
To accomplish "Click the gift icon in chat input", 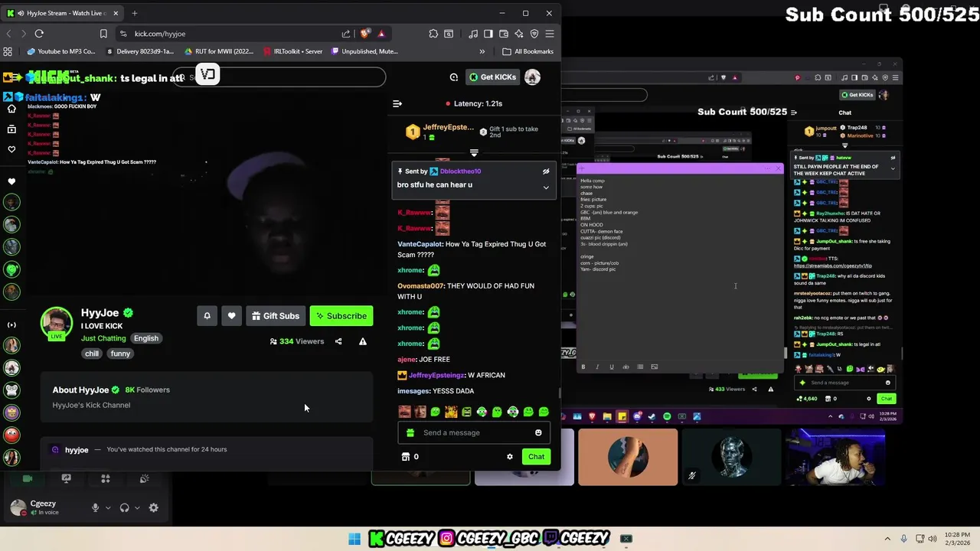I will [410, 433].
